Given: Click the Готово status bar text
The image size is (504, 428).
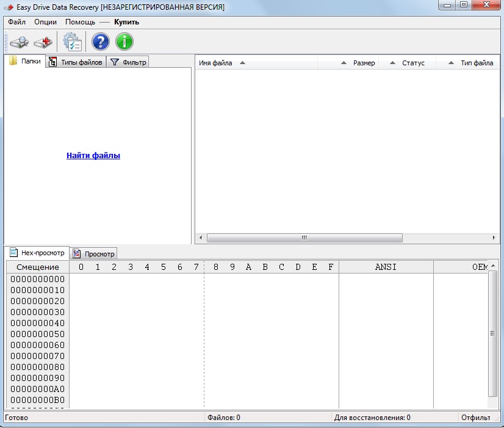Looking at the screenshot, I should (16, 418).
